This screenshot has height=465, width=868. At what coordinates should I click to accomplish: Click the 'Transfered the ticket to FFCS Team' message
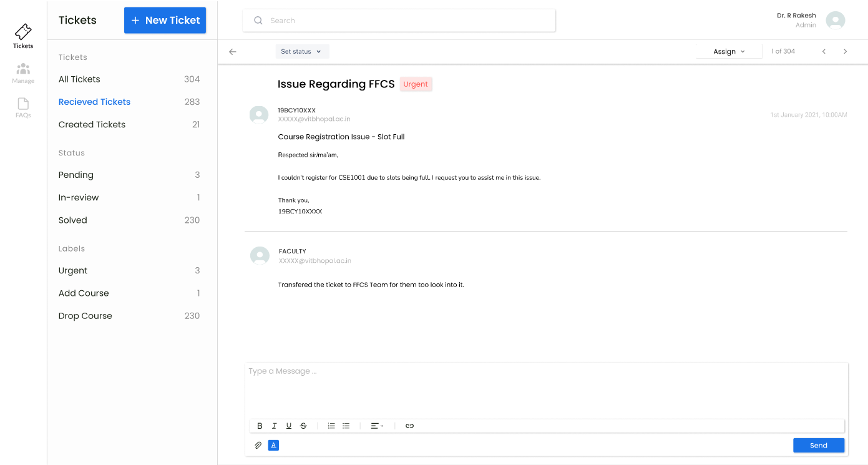[x=371, y=285]
